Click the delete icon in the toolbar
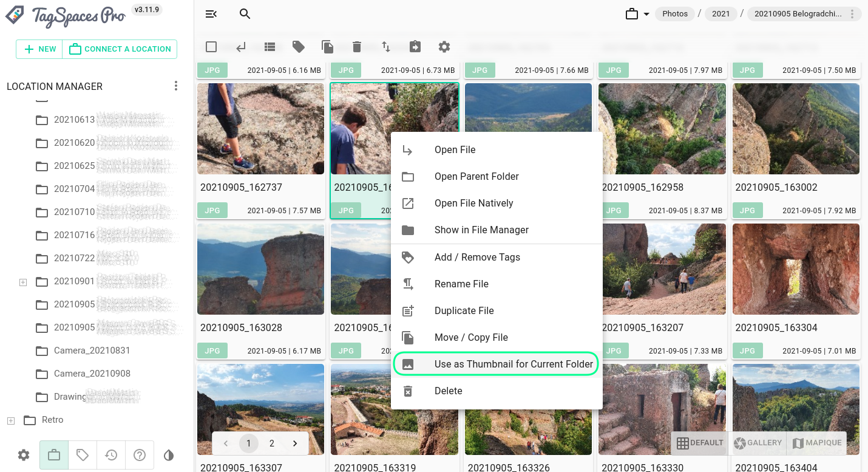868x472 pixels. pos(357,46)
